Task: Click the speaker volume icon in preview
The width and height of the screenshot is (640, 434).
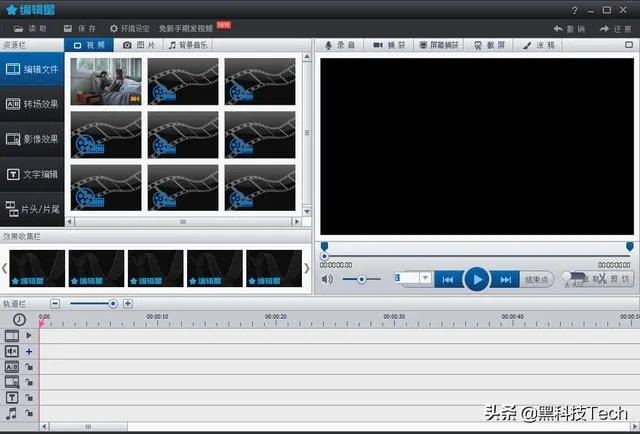Action: [x=327, y=279]
